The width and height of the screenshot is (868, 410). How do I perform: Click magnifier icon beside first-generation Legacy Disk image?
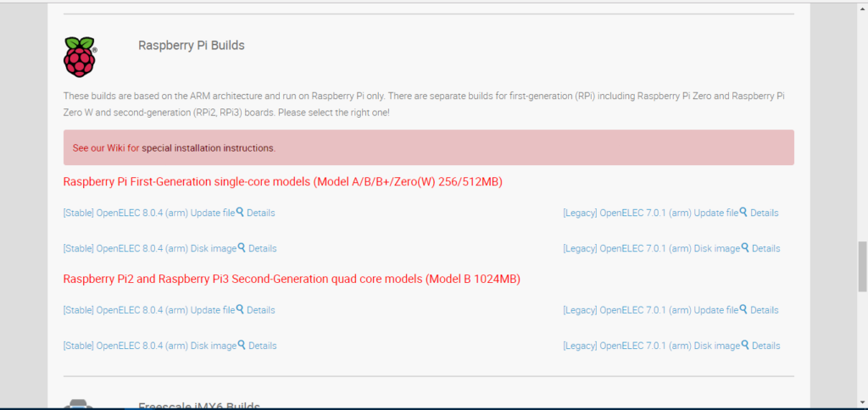(745, 248)
